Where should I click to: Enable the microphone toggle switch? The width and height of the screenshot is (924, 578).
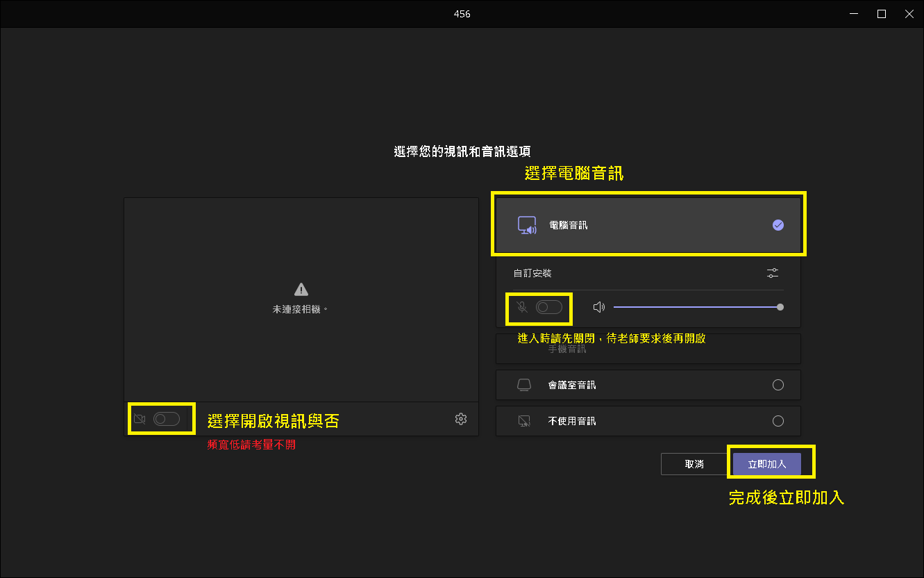[x=549, y=307]
